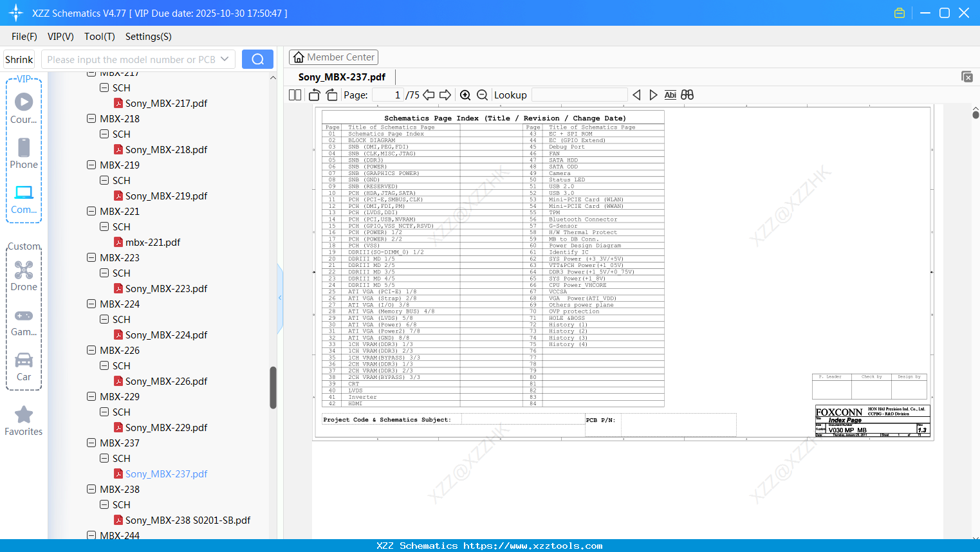This screenshot has height=552, width=980.
Task: Zoom in on the schematic
Action: (465, 95)
